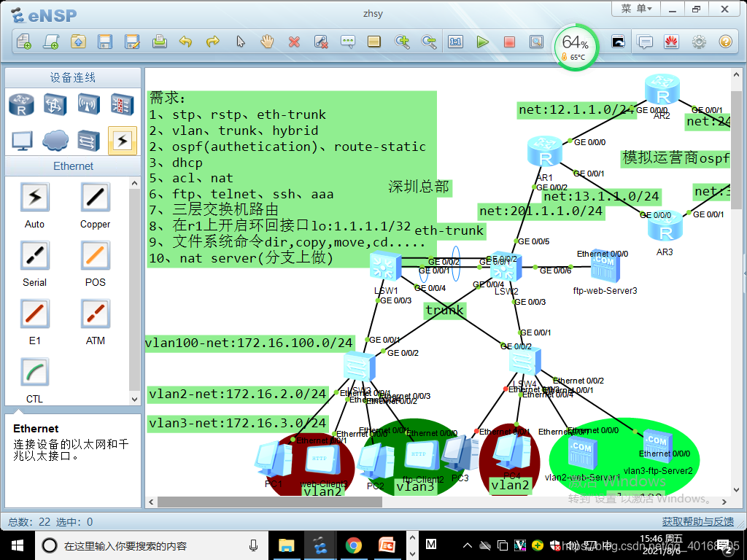
Task: Click the Undo arrow icon
Action: point(185,42)
